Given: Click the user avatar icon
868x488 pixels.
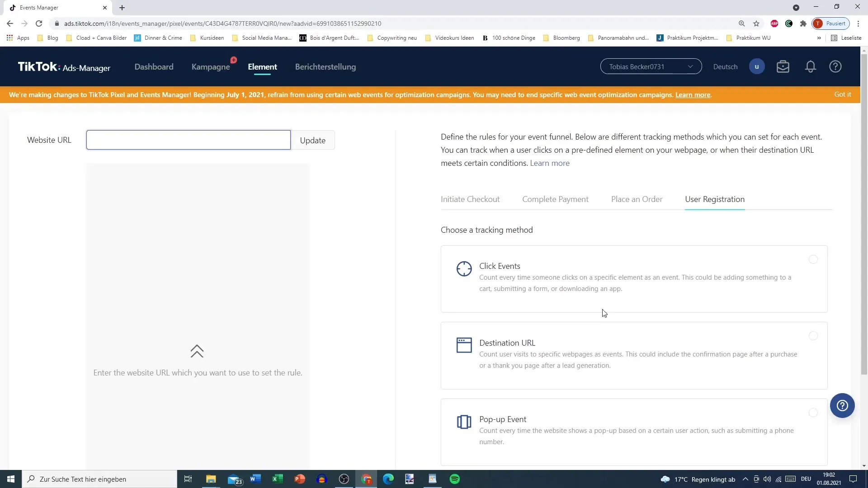Looking at the screenshot, I should [x=757, y=67].
